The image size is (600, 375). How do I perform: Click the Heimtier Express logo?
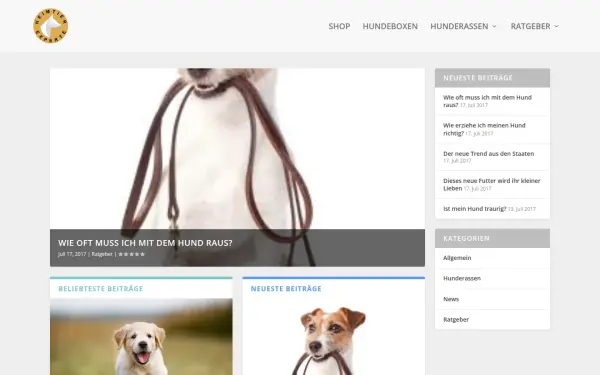[51, 26]
